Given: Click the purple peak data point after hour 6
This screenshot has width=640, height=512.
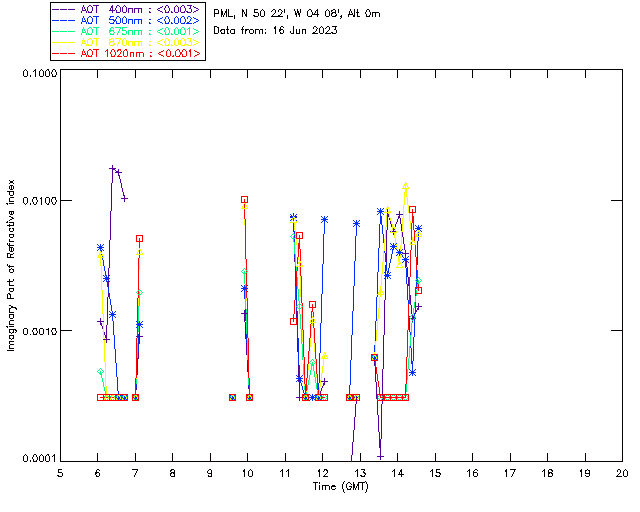Looking at the screenshot, I should pos(112,169).
